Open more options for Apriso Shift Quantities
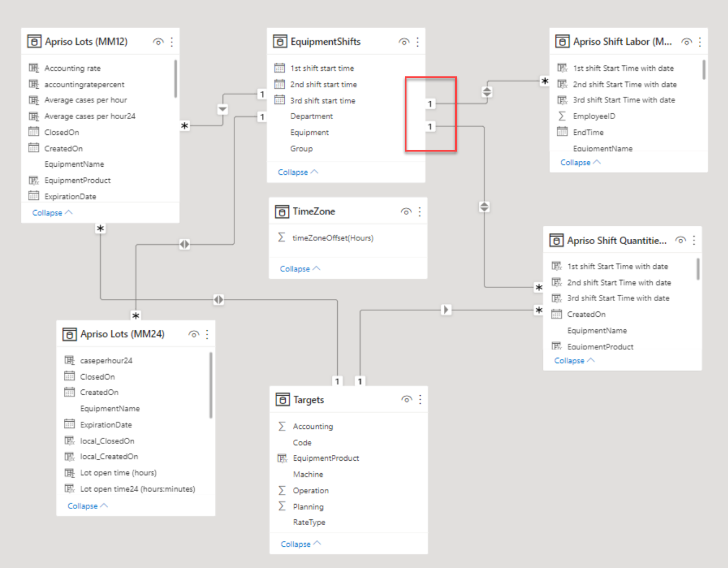This screenshot has width=728, height=568. [x=694, y=240]
